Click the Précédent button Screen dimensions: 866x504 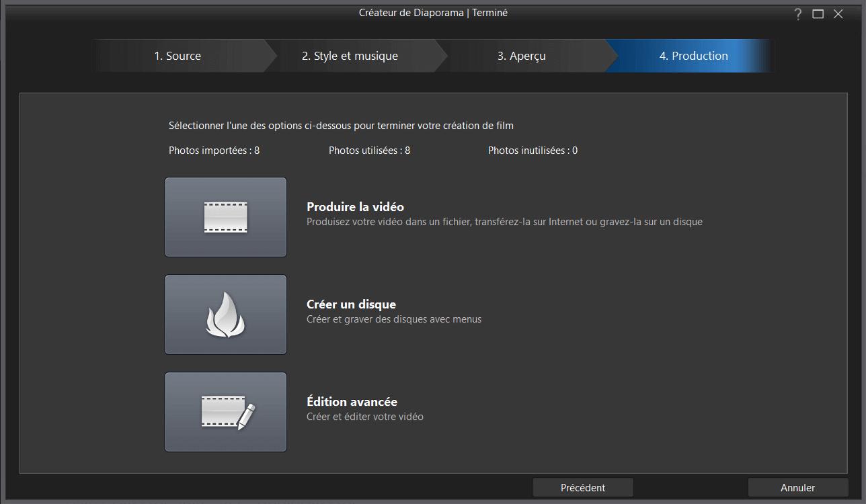click(583, 488)
